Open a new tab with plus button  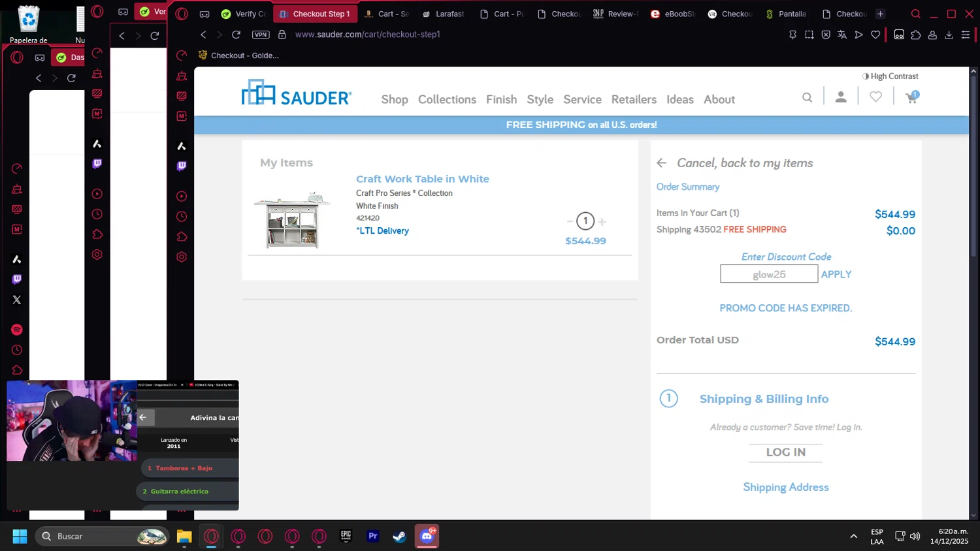[880, 14]
